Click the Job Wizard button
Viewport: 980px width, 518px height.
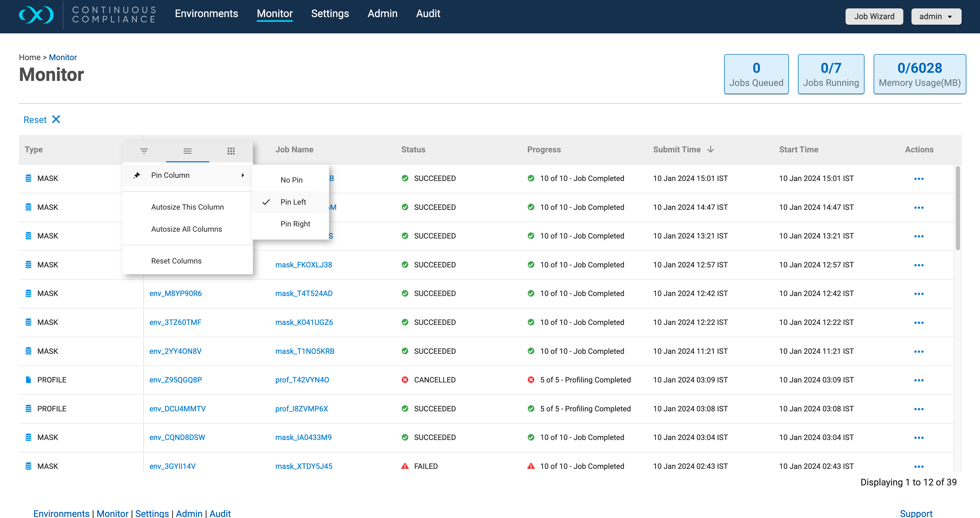(874, 16)
